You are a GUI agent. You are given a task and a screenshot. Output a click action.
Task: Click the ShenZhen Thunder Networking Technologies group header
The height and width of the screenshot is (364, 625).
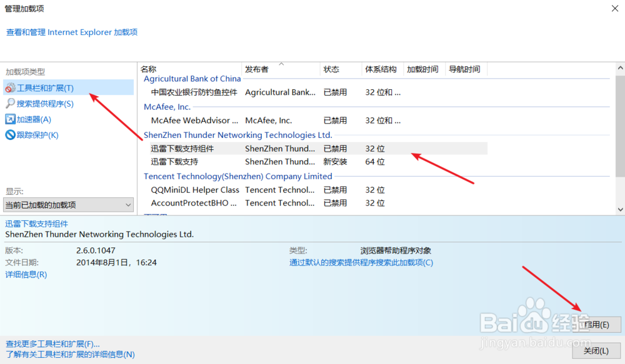(238, 135)
